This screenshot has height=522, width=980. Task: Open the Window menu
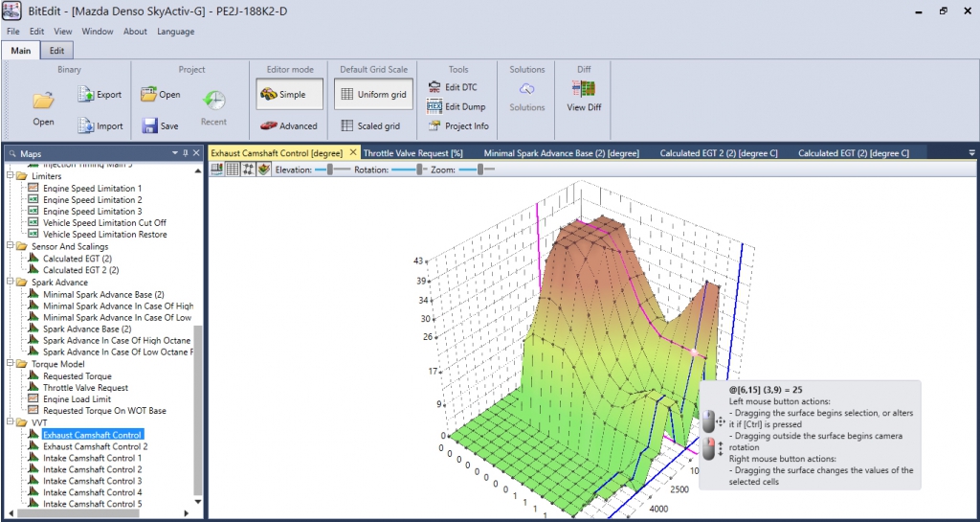[x=98, y=32]
